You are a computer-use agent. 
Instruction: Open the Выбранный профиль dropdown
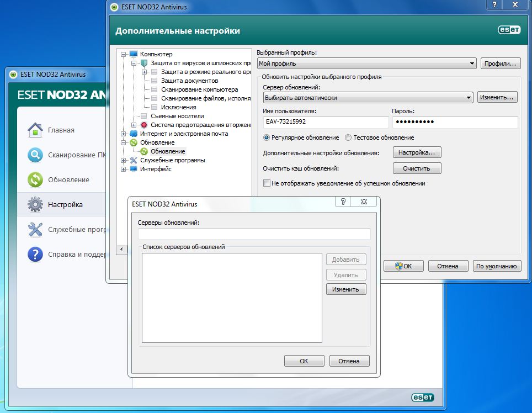[367, 63]
